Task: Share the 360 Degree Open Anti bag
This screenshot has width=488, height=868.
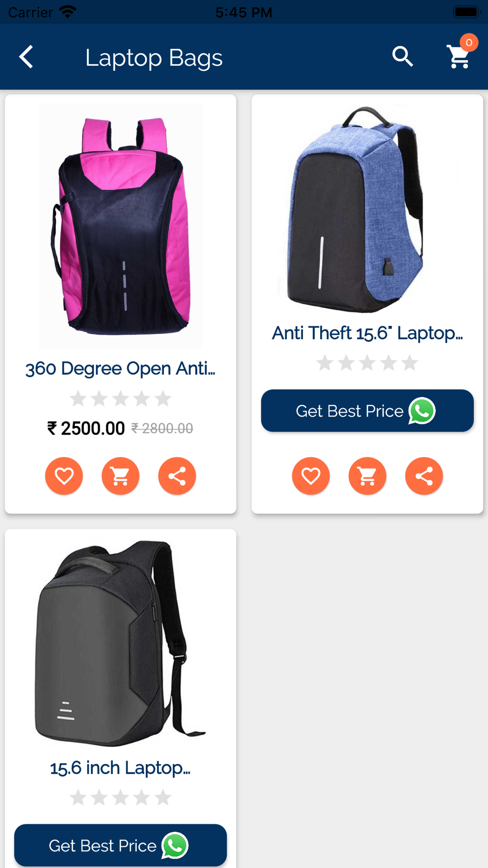Action: tap(177, 475)
